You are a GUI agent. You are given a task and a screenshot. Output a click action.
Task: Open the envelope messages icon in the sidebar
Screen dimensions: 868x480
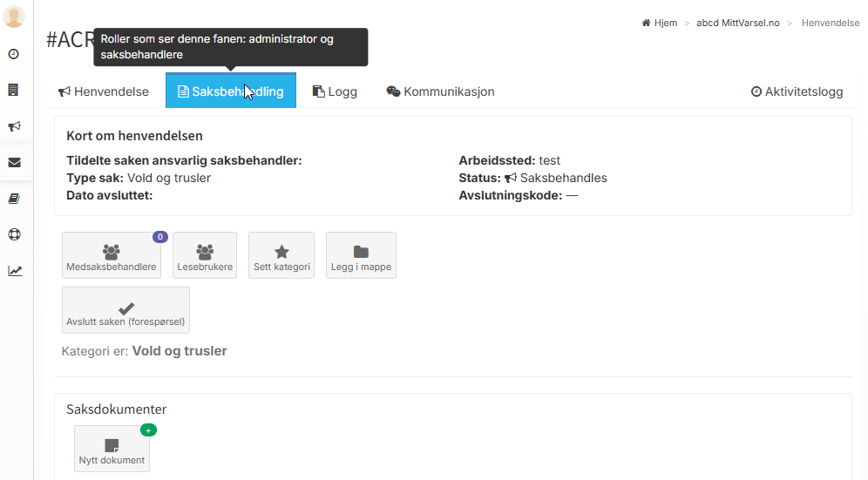[x=14, y=162]
